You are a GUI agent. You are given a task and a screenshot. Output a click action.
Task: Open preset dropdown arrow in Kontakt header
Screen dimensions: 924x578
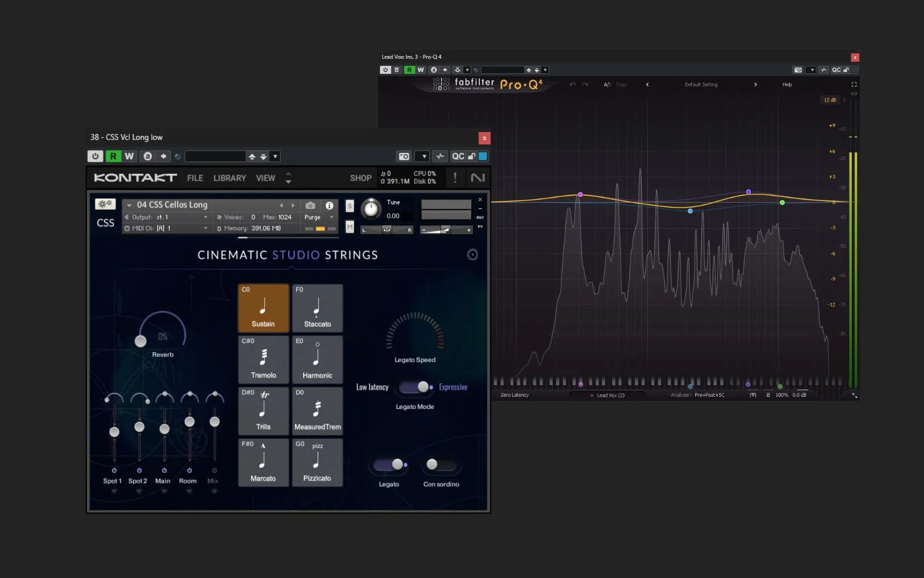click(275, 156)
